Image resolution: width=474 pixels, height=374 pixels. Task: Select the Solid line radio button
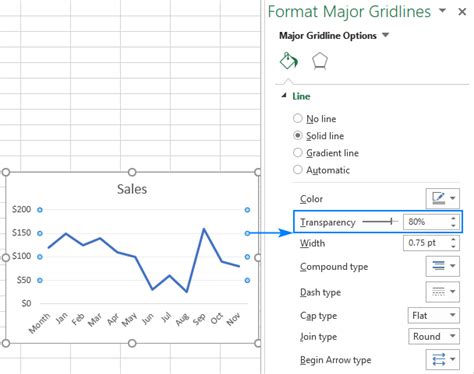tap(297, 136)
